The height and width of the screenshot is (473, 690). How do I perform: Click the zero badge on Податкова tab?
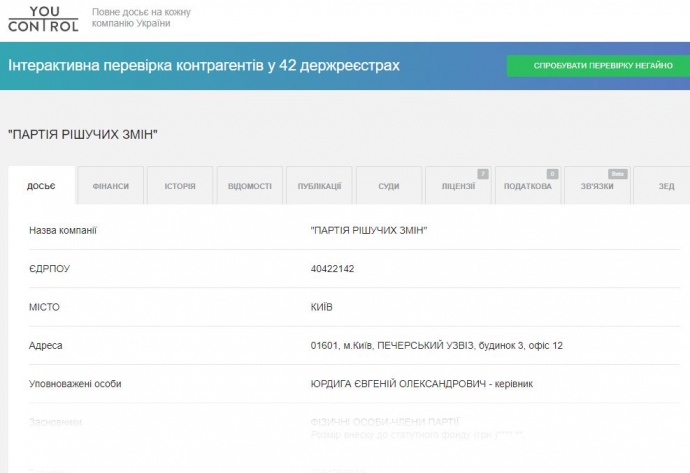pos(552,174)
